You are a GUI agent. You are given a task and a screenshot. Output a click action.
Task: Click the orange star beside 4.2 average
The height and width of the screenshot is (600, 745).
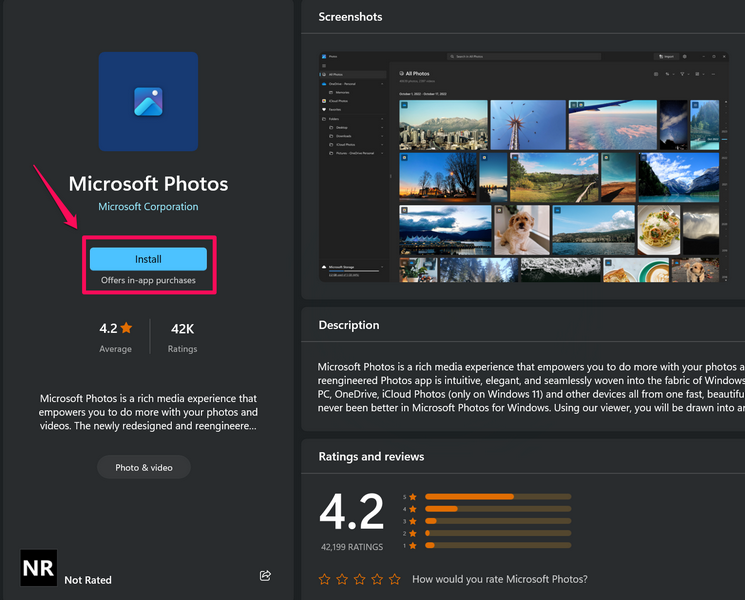point(126,328)
